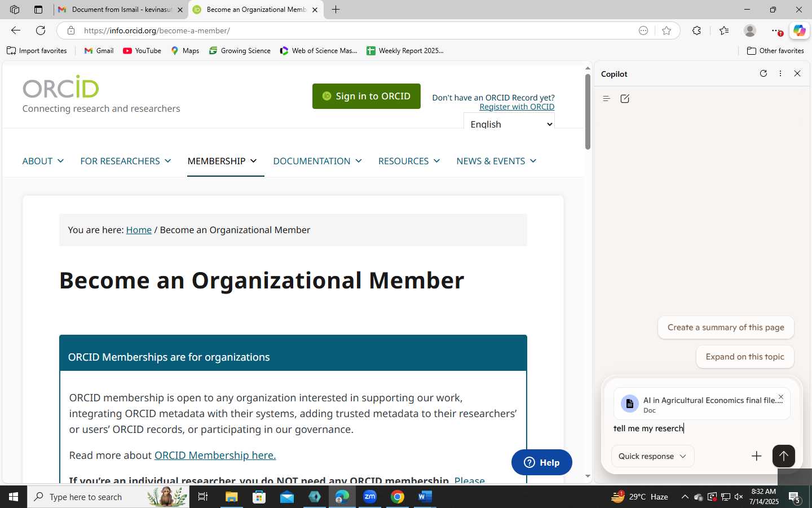The image size is (812, 508).
Task: Click the taskbar search box
Action: (x=108, y=497)
